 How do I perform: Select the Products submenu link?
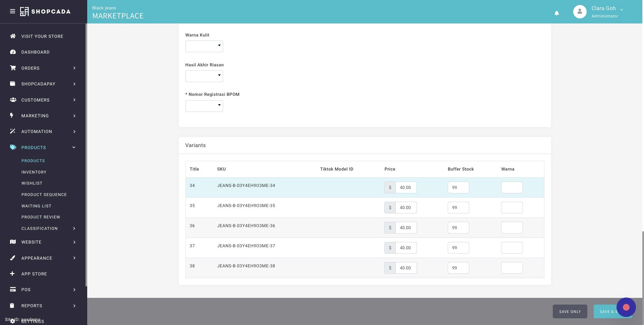pyautogui.click(x=33, y=161)
